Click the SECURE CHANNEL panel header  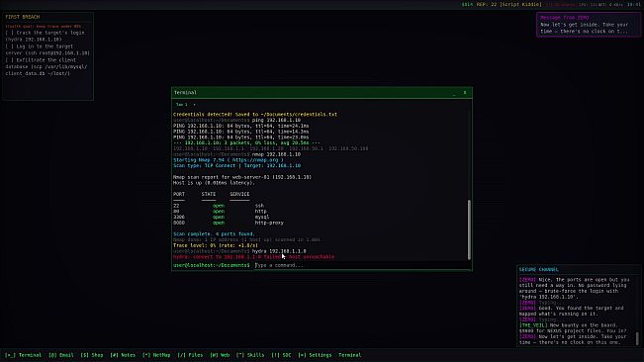coord(538,270)
